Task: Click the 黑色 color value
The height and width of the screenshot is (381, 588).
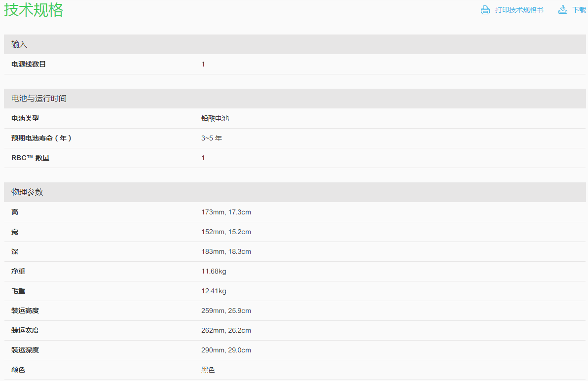Action: click(x=208, y=370)
